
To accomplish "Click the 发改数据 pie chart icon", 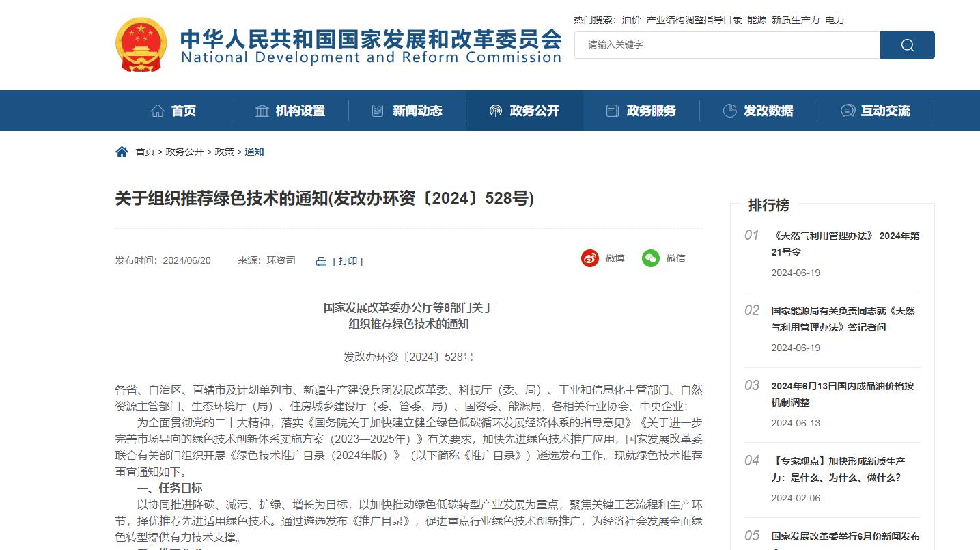I will [729, 111].
